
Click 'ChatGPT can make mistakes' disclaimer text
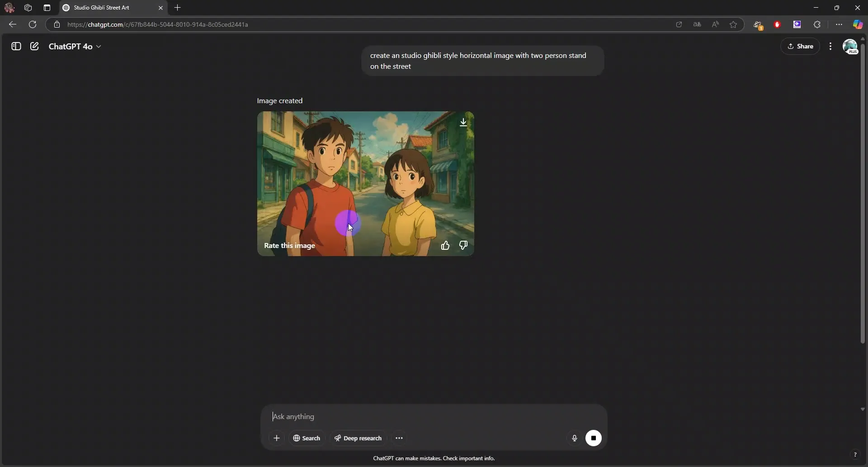434,458
